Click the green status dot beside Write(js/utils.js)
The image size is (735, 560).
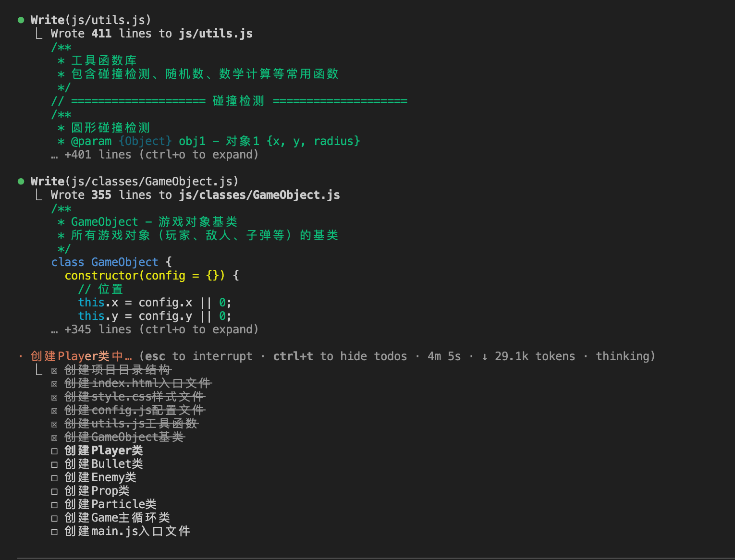coord(21,20)
